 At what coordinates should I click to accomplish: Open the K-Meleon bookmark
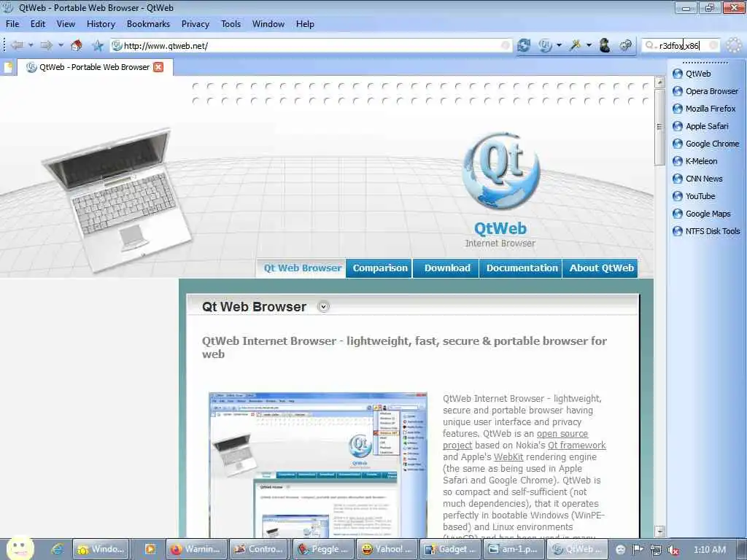[694, 161]
